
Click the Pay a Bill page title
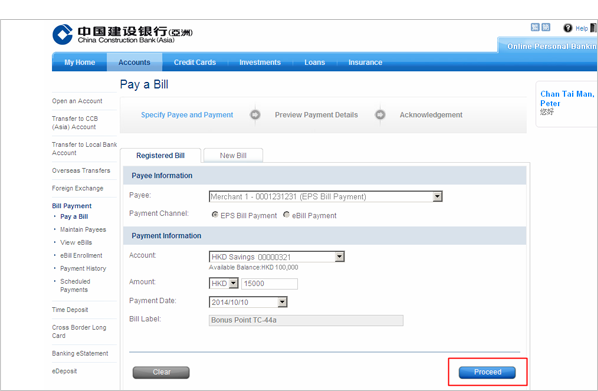coord(144,84)
